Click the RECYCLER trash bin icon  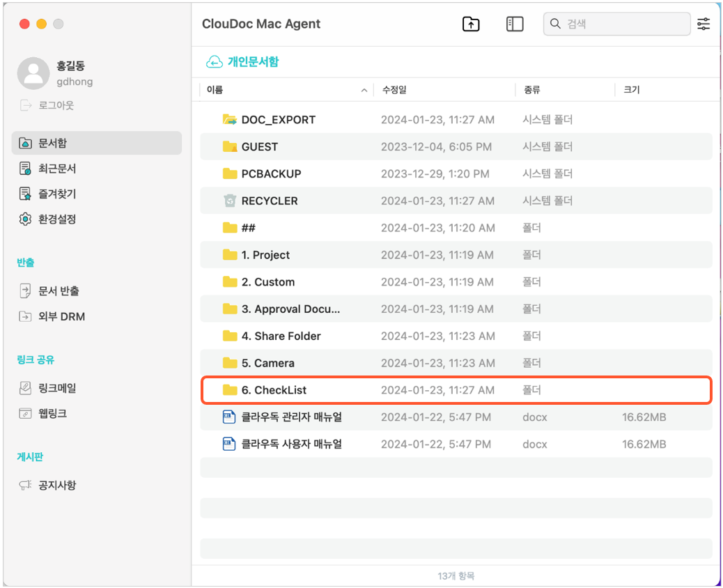pyautogui.click(x=230, y=201)
